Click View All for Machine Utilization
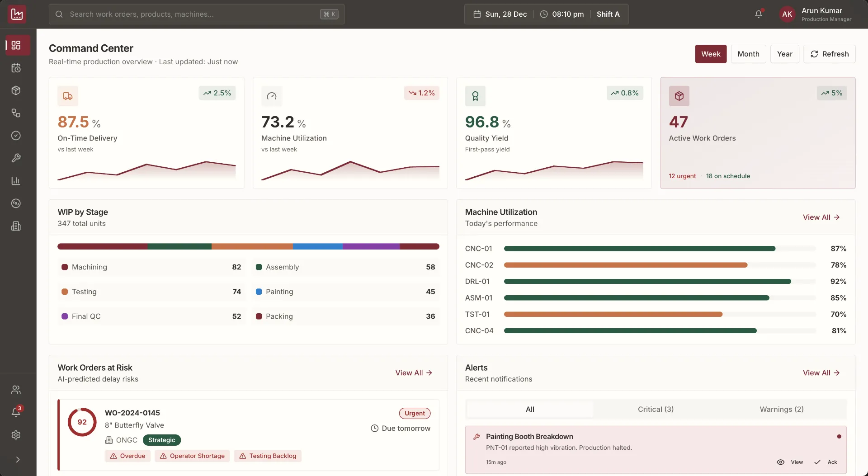 [x=821, y=217]
